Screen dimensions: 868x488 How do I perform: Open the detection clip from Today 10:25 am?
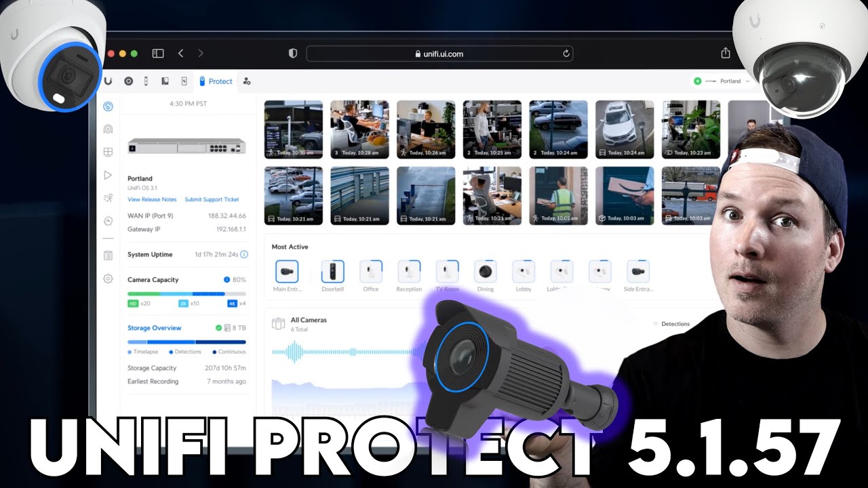click(x=492, y=129)
